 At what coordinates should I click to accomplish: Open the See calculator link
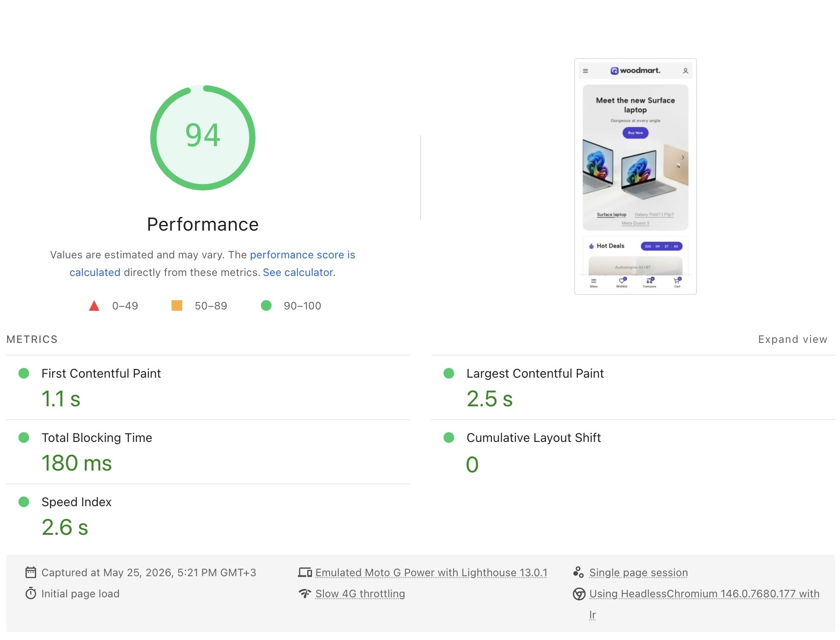coord(299,272)
